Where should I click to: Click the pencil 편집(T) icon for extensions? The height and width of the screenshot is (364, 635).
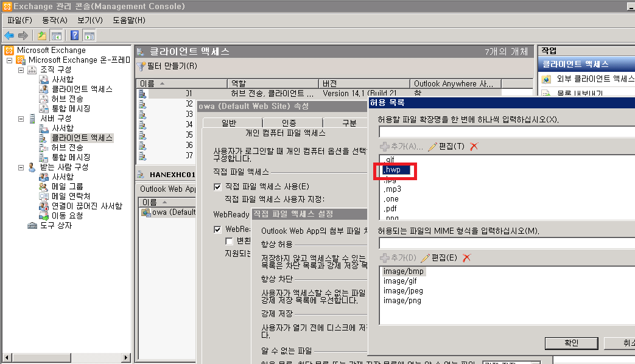(432, 147)
